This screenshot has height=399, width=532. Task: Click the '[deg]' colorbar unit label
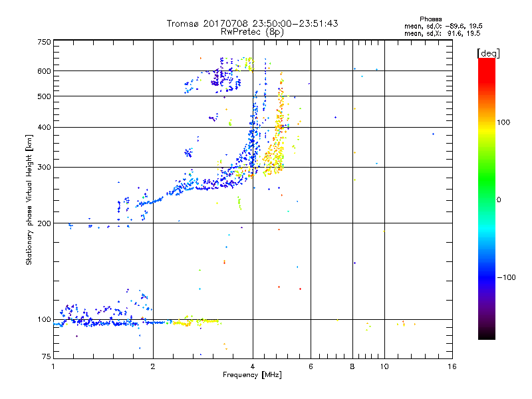click(x=488, y=53)
